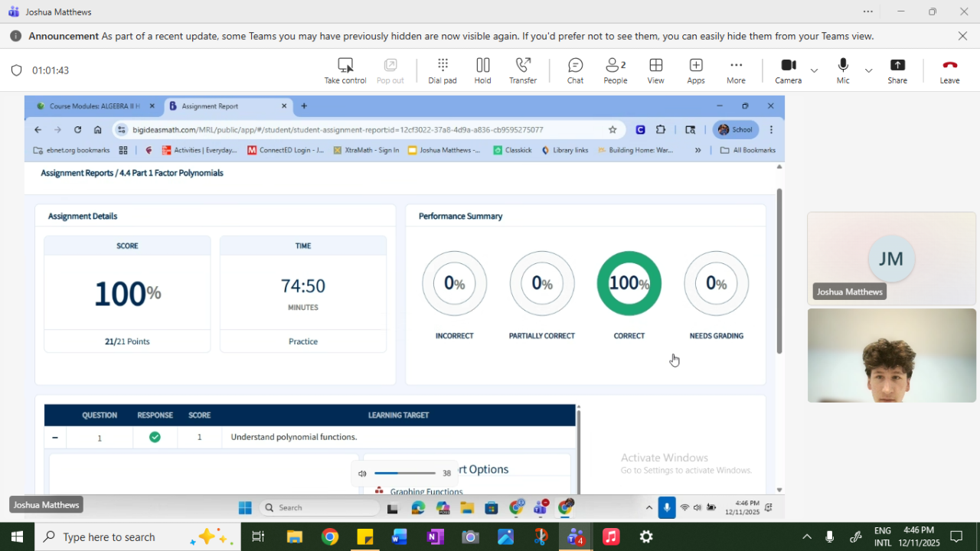The image size is (980, 551).
Task: Open the Windows Start menu
Action: pyautogui.click(x=17, y=537)
